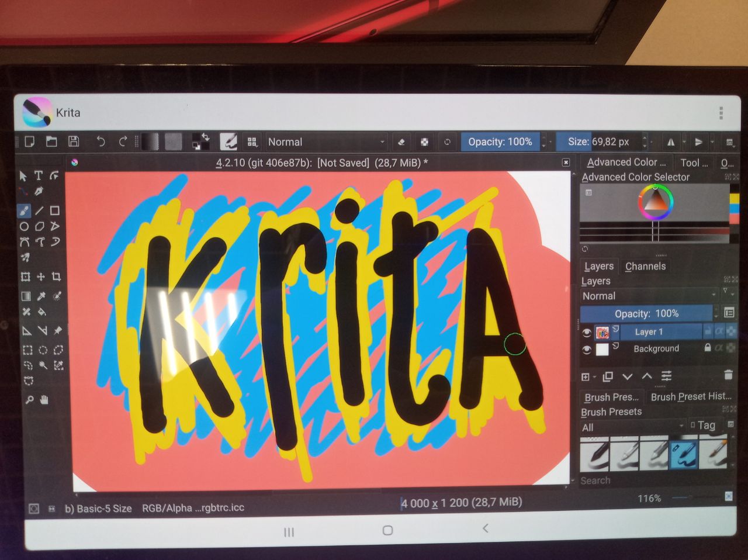748x560 pixels.
Task: Create a new document from toolbar
Action: (29, 141)
